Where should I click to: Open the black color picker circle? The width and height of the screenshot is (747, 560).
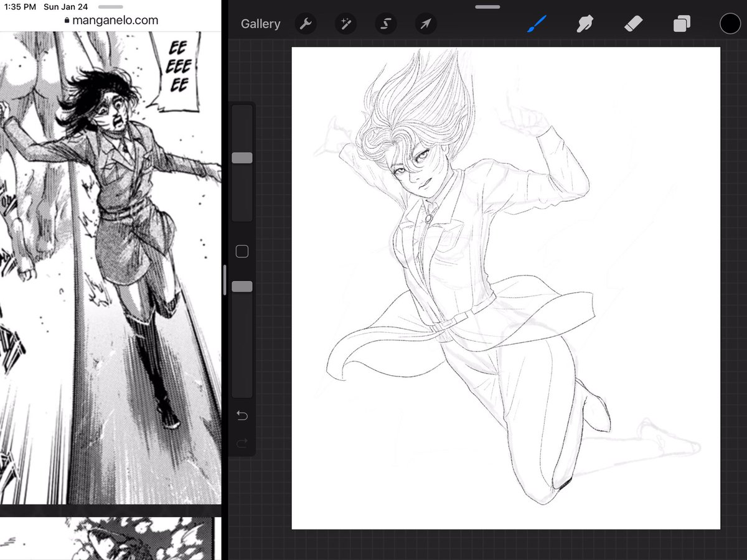[x=730, y=24]
